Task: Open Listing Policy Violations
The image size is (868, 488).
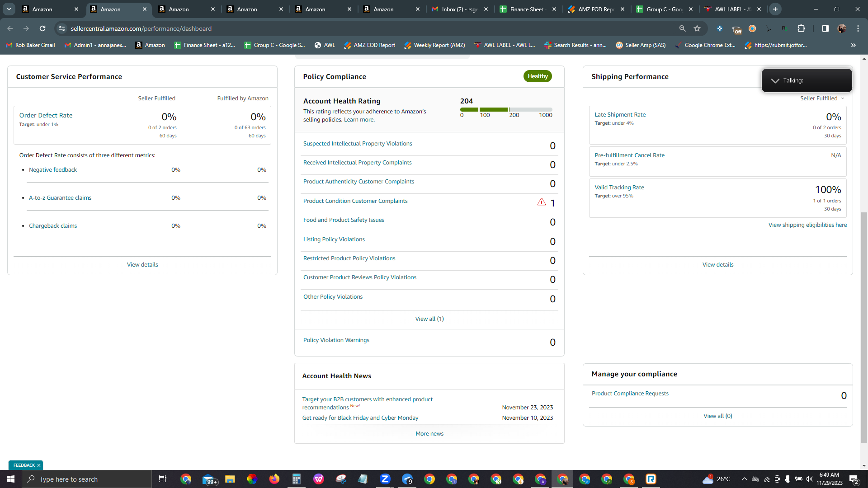Action: [x=334, y=239]
